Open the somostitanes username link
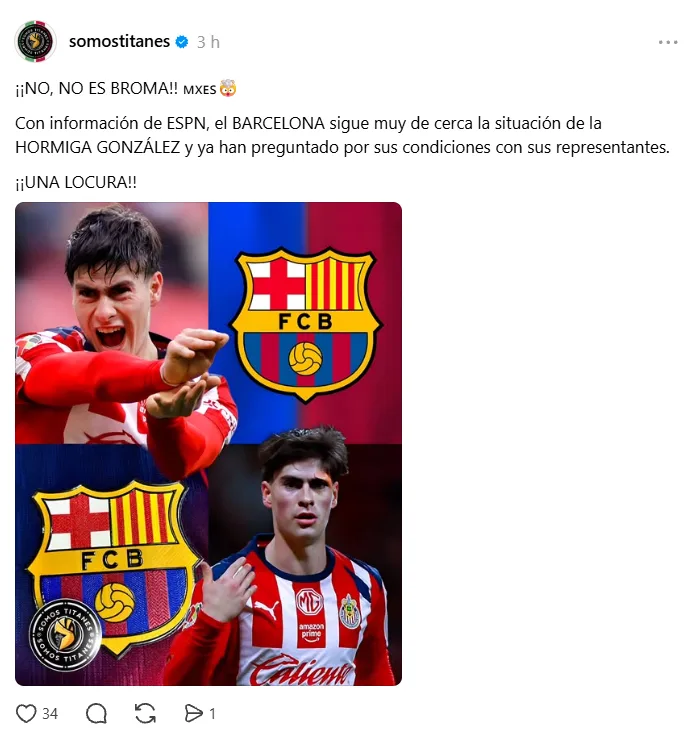685x742 pixels. tap(119, 42)
